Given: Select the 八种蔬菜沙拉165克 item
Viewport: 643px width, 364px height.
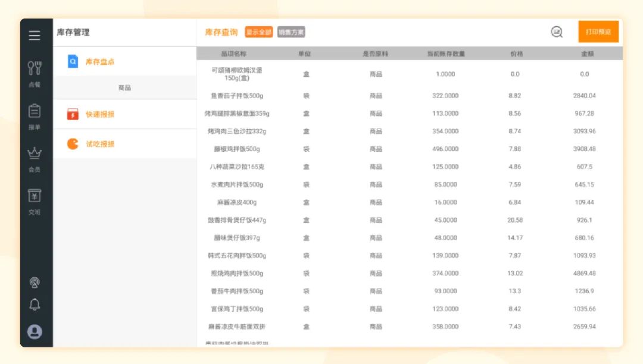Looking at the screenshot, I should [x=237, y=167].
